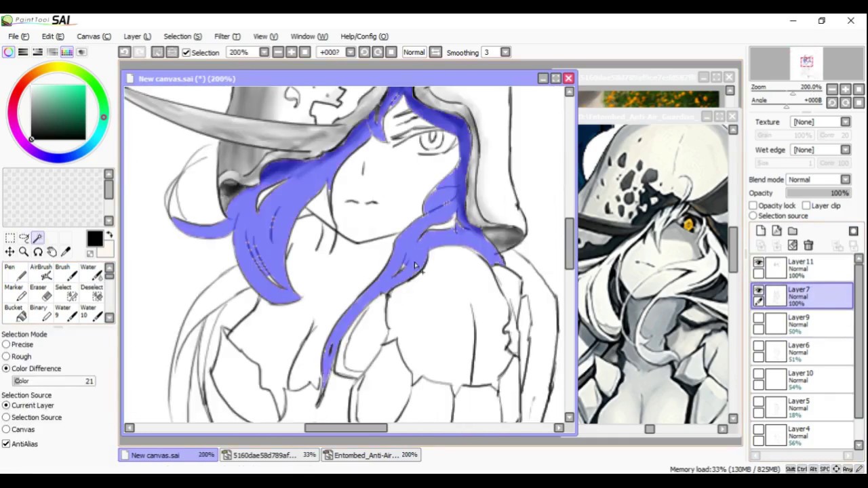Enable the Layer clip checkbox

[x=806, y=205]
